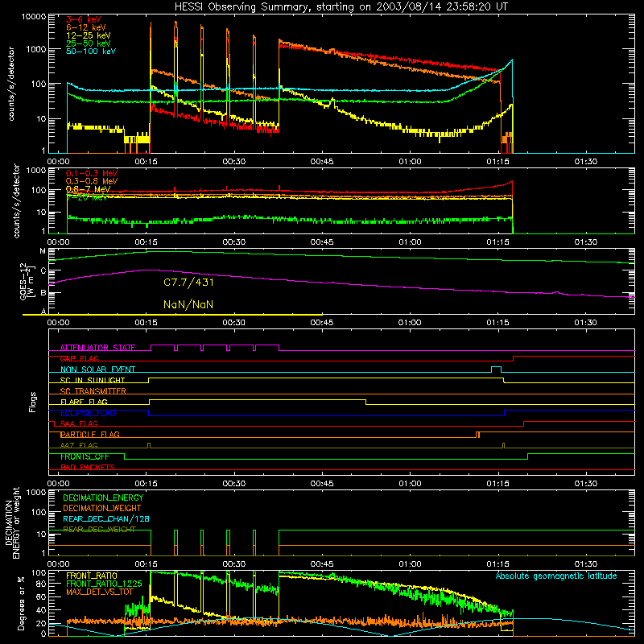Click the magenta "ATTENUATOR_STATE" flag label
The image size is (644, 644).
[x=97, y=348]
